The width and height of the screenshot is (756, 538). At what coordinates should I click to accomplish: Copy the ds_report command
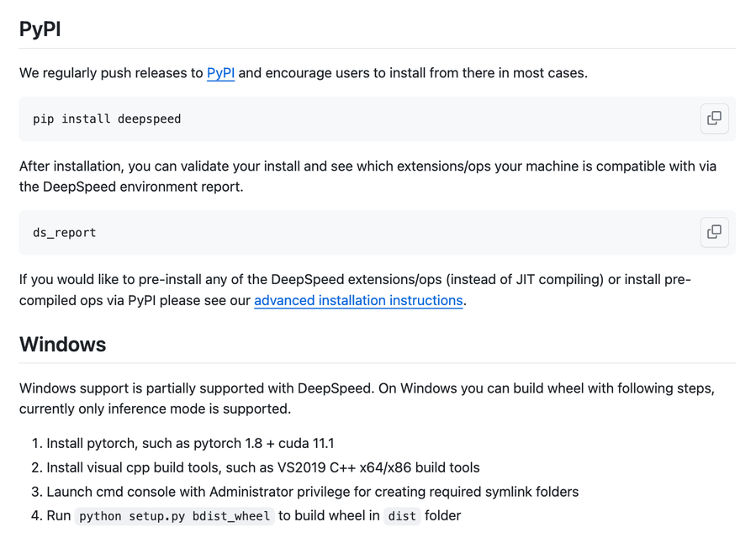point(714,232)
